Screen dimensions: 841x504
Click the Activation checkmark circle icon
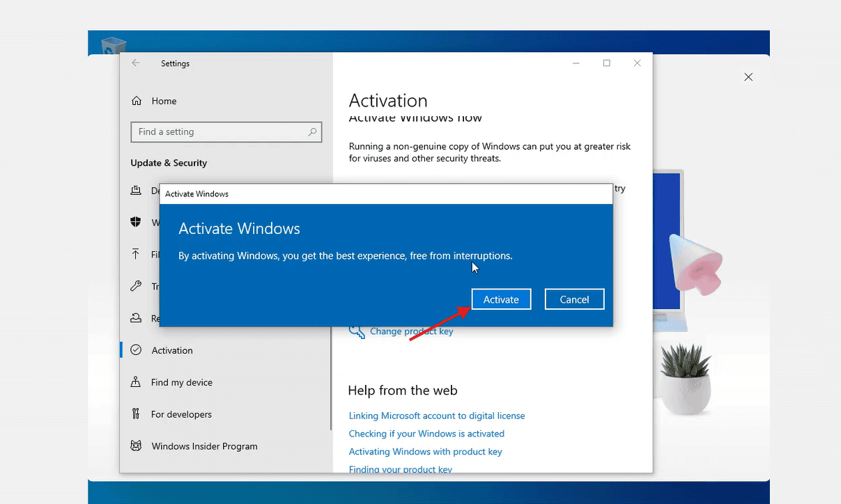click(136, 350)
